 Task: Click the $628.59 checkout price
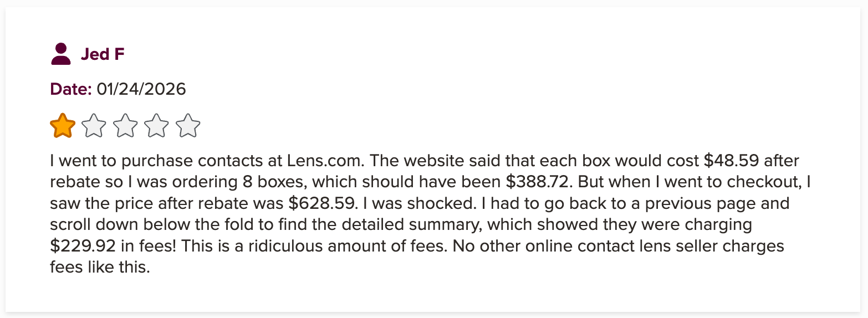point(321,203)
